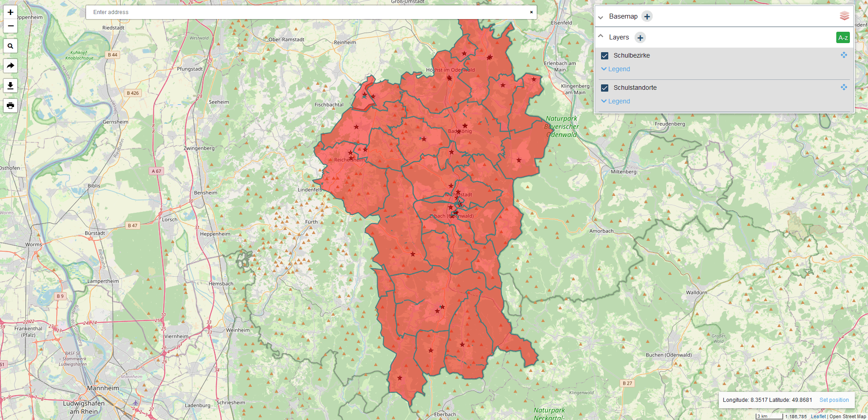Screen dimensions: 868x420
Task: Expand the Schulbezirke Legend
Action: pyautogui.click(x=616, y=69)
